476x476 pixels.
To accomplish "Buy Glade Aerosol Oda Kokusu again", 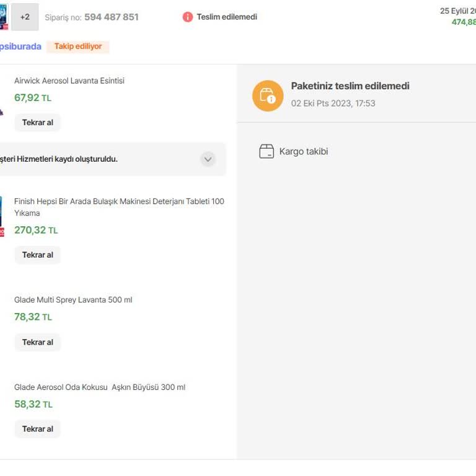I will click(x=38, y=429).
